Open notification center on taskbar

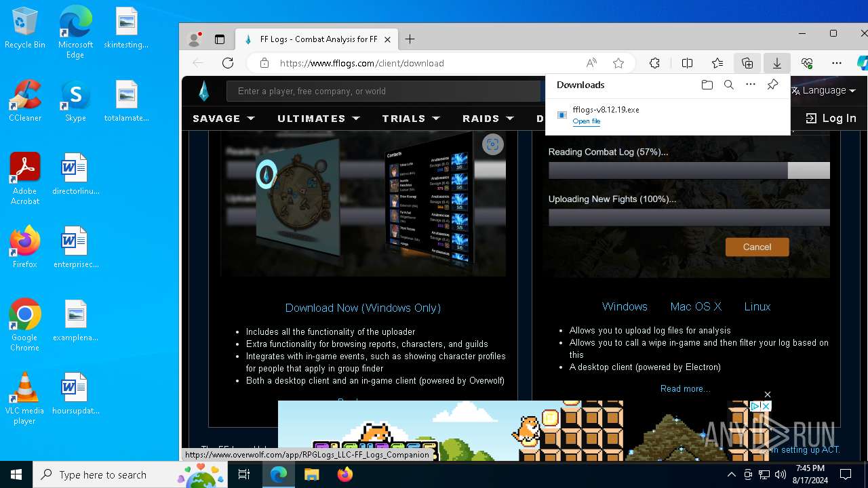click(846, 474)
